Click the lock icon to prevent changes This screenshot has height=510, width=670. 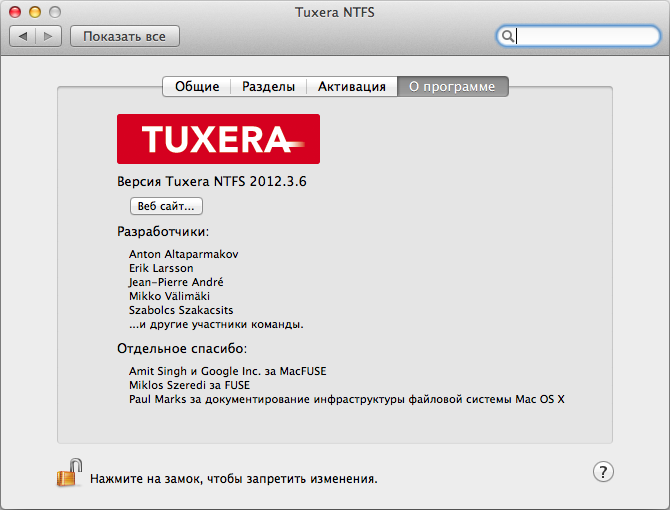click(x=69, y=473)
